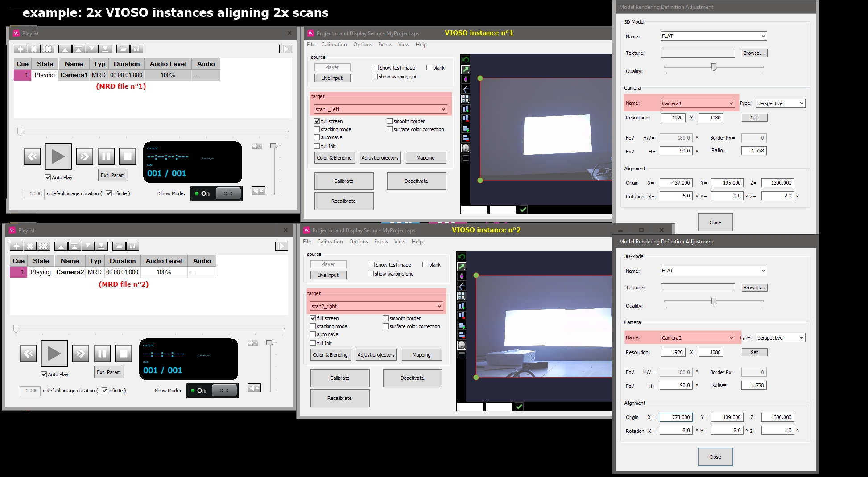This screenshot has height=477, width=868.
Task: Click fast-forward icon in top Playlist
Action: (85, 156)
